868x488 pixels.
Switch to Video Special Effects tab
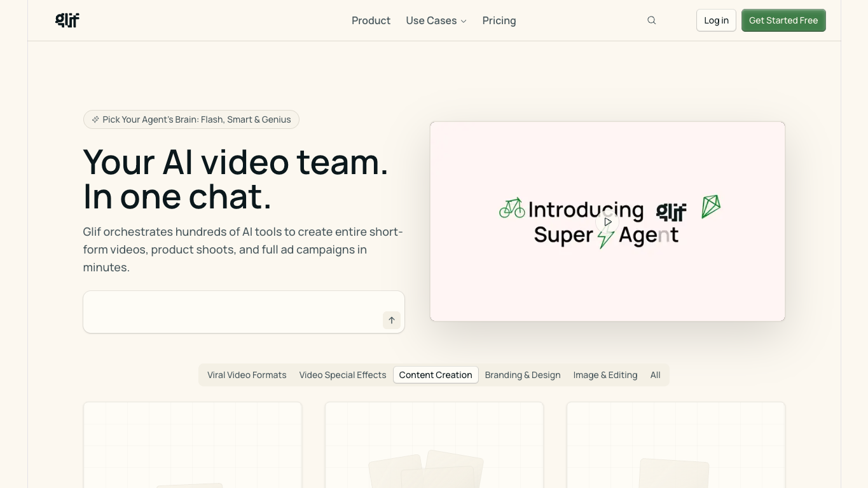[x=343, y=375]
